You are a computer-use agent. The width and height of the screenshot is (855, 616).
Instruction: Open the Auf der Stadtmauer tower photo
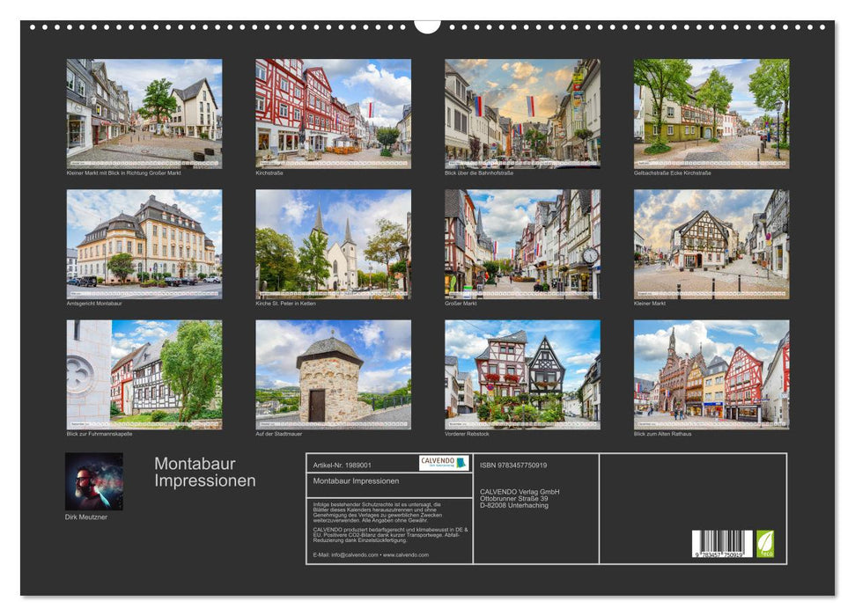coord(333,374)
